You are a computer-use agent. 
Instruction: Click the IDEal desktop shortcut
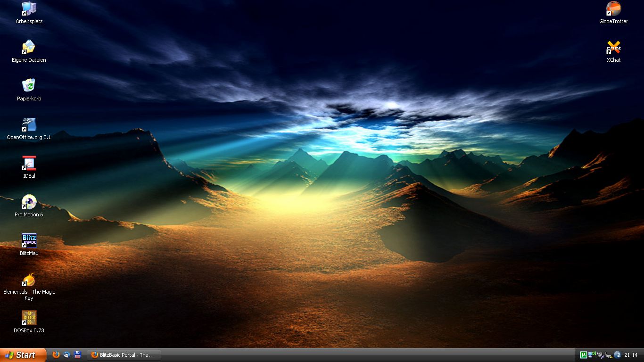tap(29, 164)
